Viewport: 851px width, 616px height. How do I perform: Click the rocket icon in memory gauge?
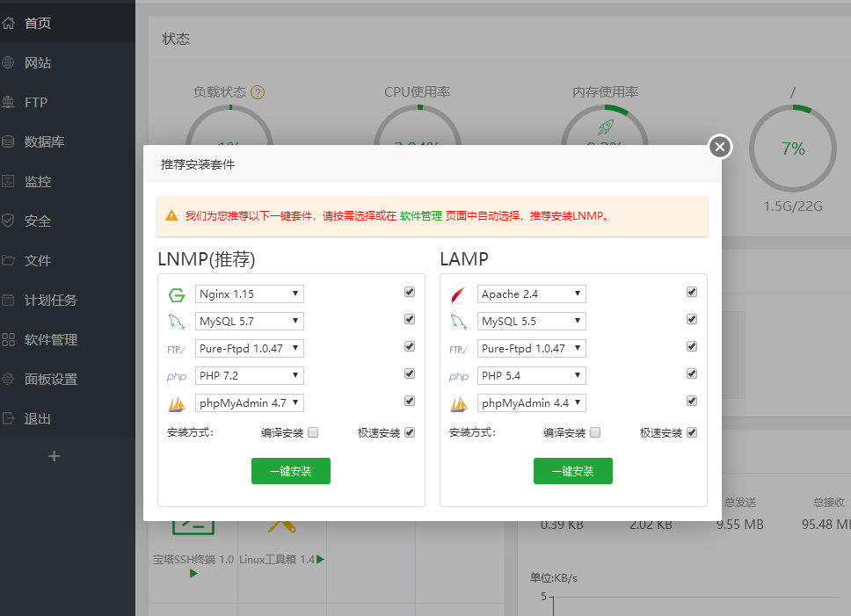[606, 127]
